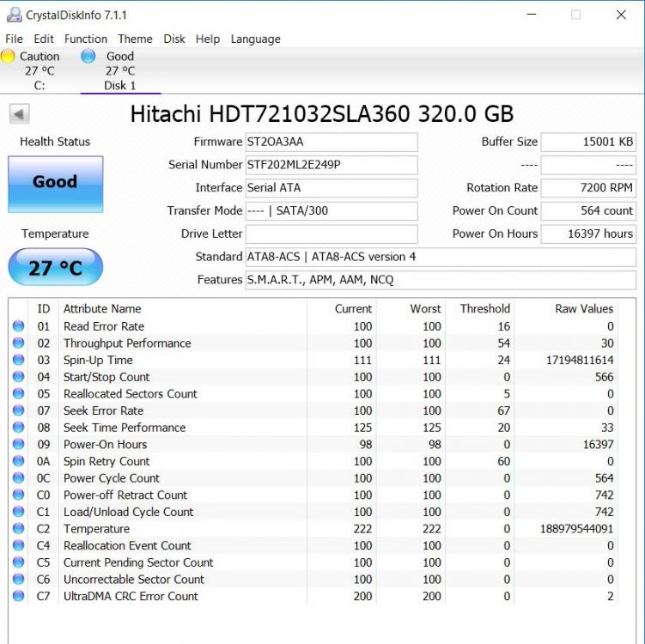Open the File menu
The image size is (645, 644).
click(14, 39)
